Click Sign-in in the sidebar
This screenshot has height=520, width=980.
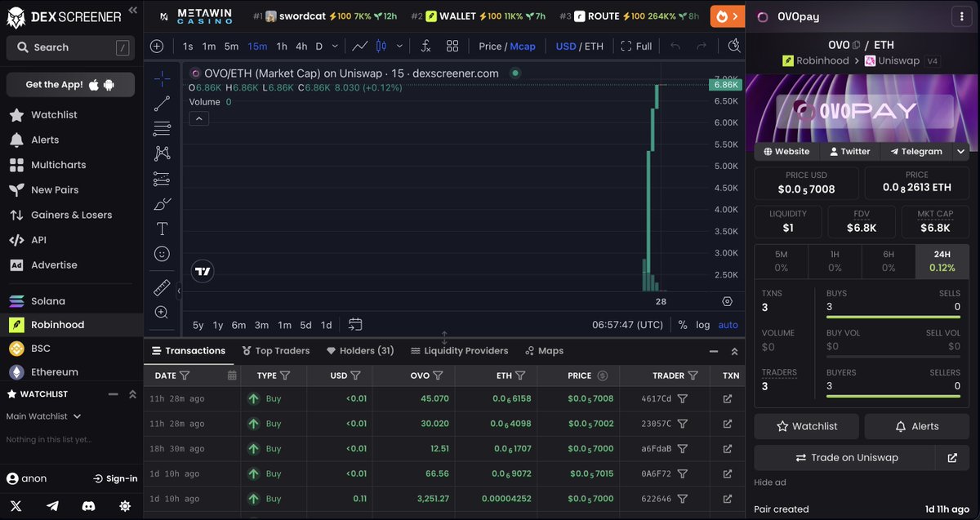(x=115, y=478)
